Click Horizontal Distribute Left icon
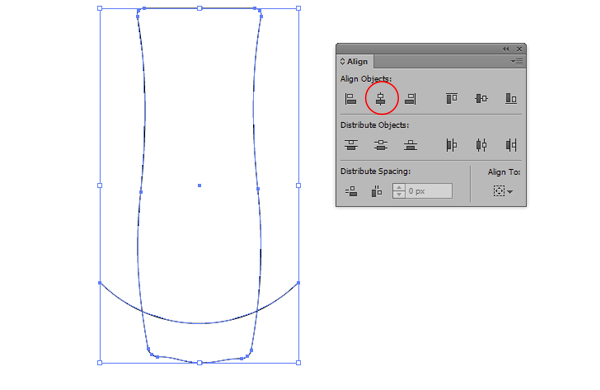The height and width of the screenshot is (390, 600). click(452, 145)
